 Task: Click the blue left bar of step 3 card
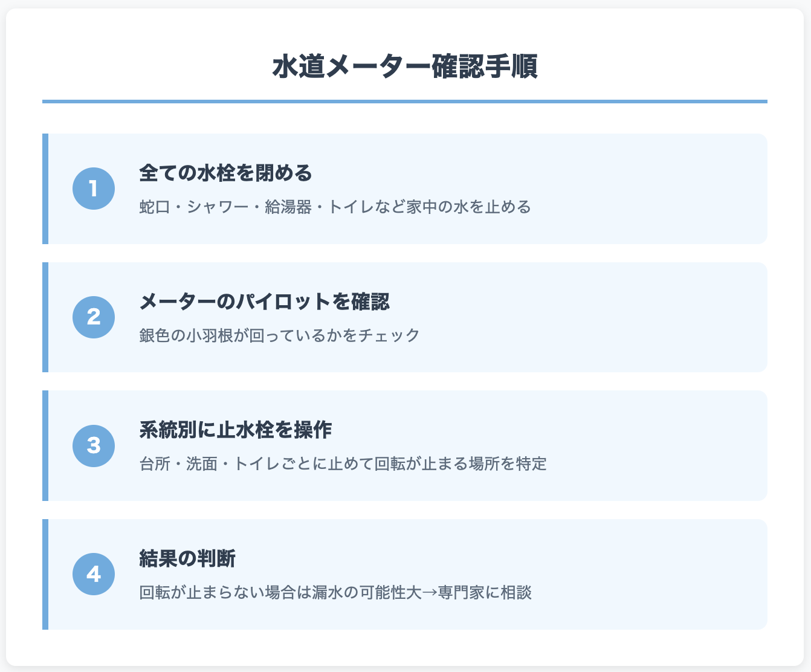[45, 445]
